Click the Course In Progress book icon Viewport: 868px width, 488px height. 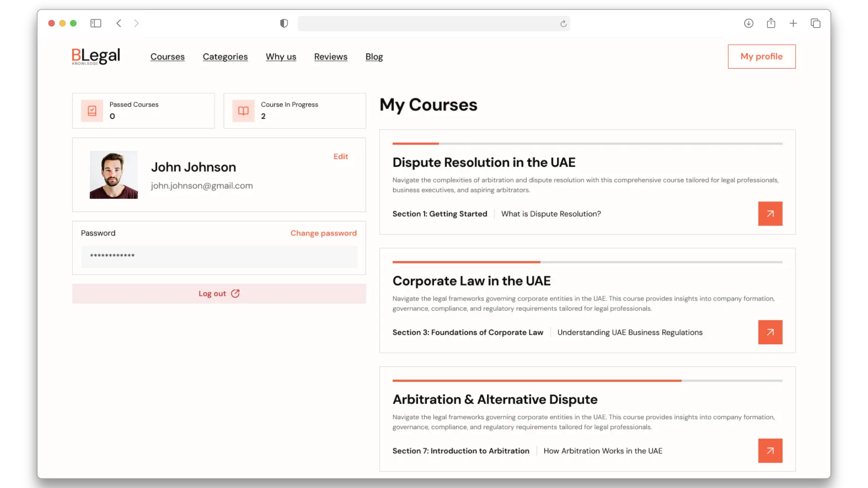point(243,111)
